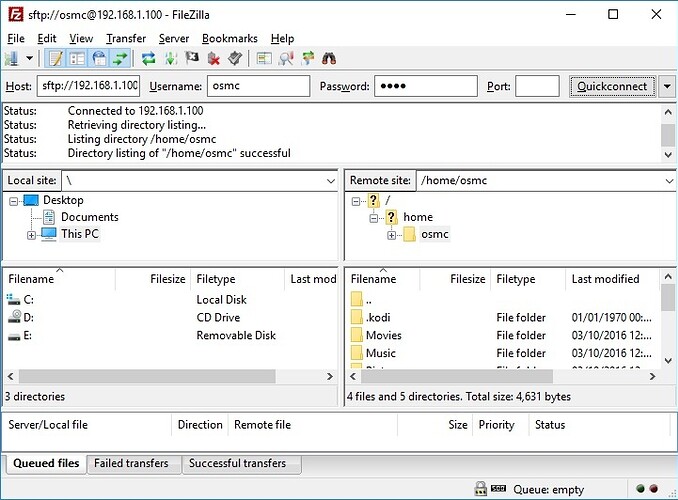Select the D: CD Drive row

pyautogui.click(x=171, y=317)
